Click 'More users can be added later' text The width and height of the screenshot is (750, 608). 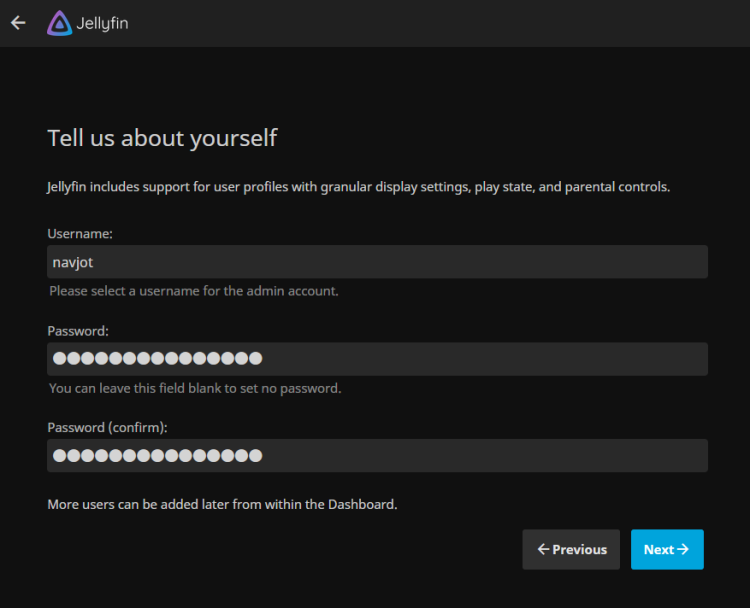(x=222, y=504)
